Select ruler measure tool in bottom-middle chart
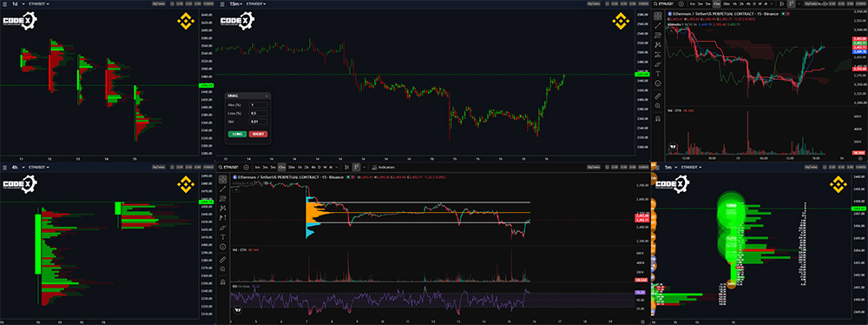Screen dimensions: 868x325 point(223,260)
